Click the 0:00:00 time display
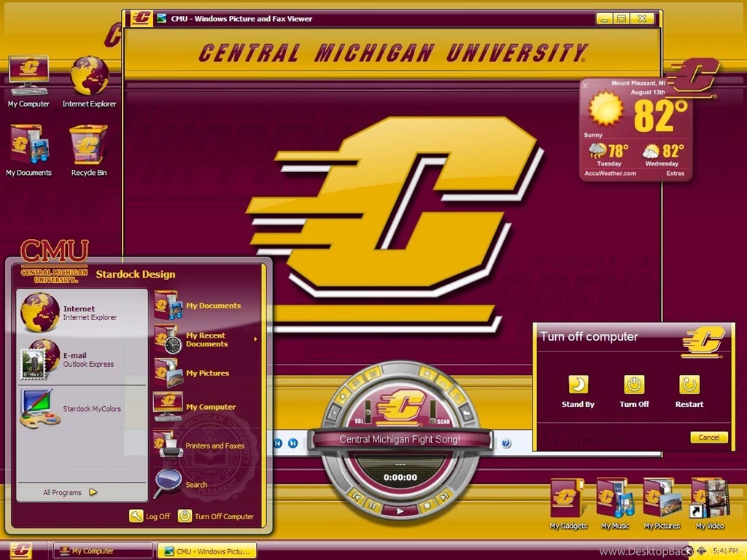This screenshot has height=560, width=747. pyautogui.click(x=400, y=478)
